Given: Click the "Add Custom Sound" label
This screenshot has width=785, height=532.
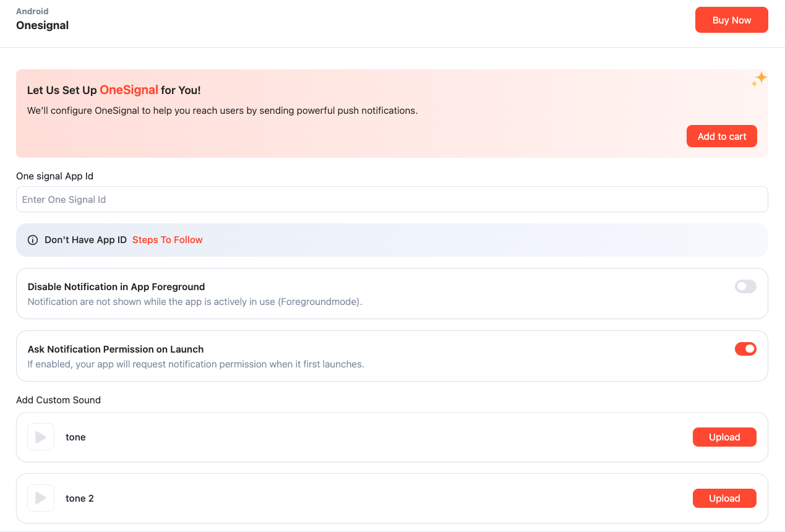Looking at the screenshot, I should pyautogui.click(x=58, y=400).
